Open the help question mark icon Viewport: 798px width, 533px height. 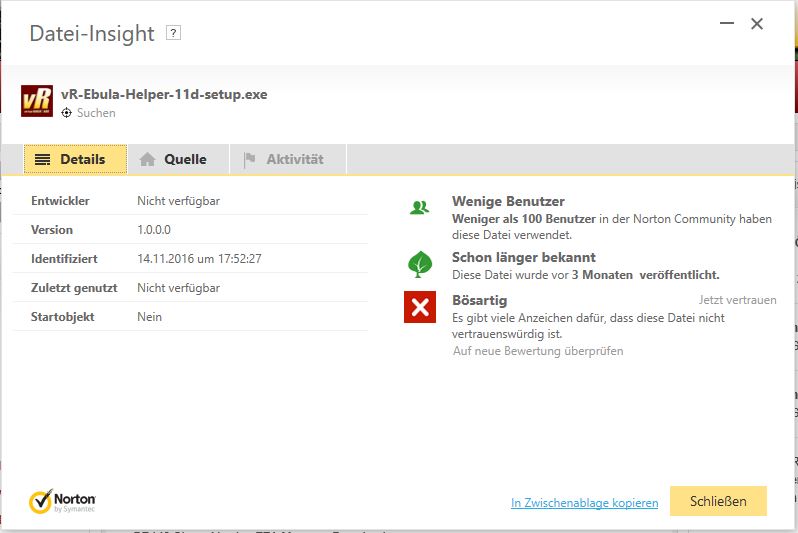tap(173, 33)
